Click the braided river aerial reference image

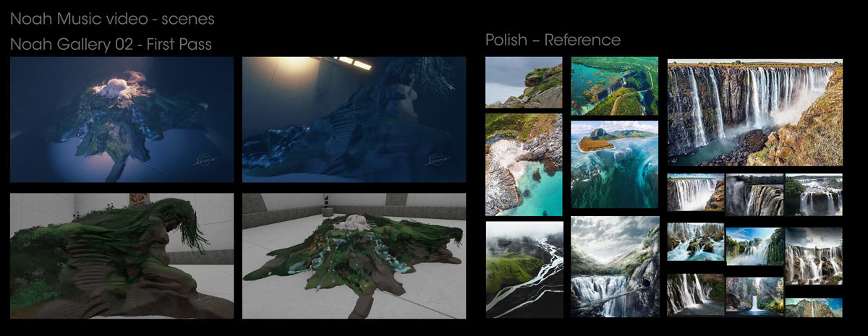click(523, 270)
